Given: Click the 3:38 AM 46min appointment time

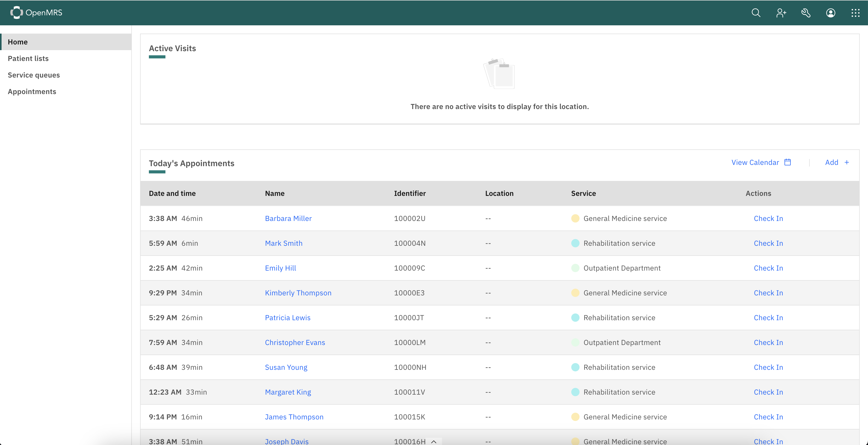Looking at the screenshot, I should click(176, 218).
